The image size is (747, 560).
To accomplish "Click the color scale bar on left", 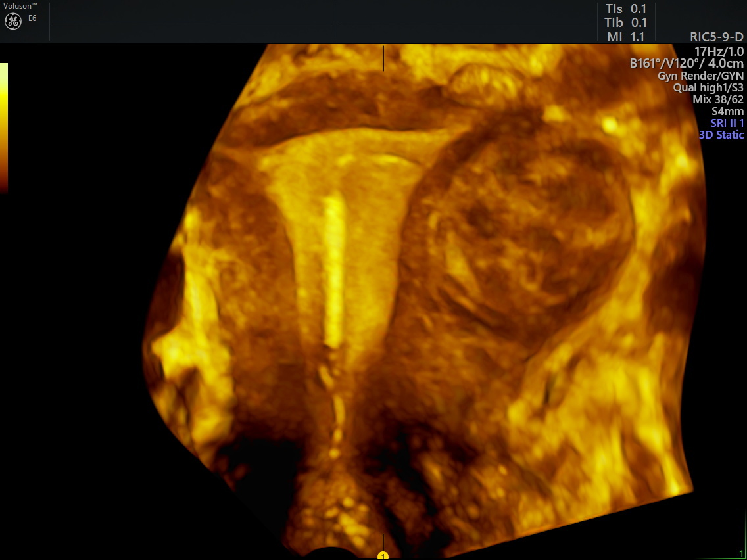I will [x=4, y=128].
